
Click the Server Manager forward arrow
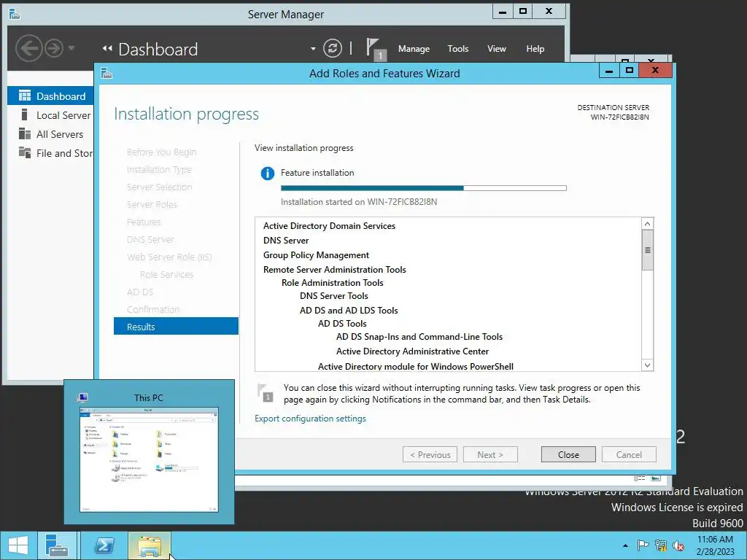tap(54, 48)
